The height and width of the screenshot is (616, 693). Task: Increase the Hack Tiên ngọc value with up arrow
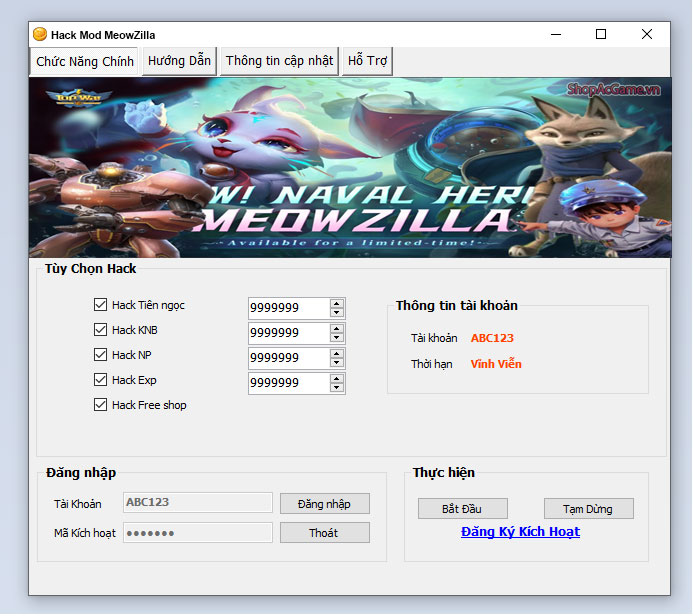(x=337, y=304)
